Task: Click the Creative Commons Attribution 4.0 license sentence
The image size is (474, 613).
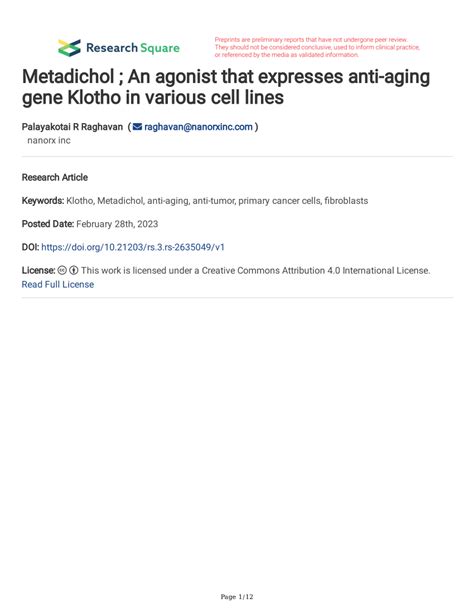Action: 255,270
